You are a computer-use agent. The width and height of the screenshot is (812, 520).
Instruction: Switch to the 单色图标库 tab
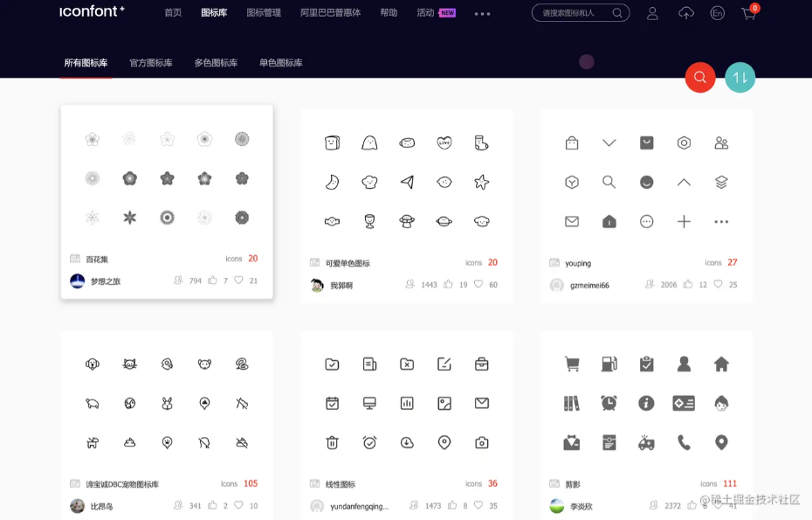(279, 62)
